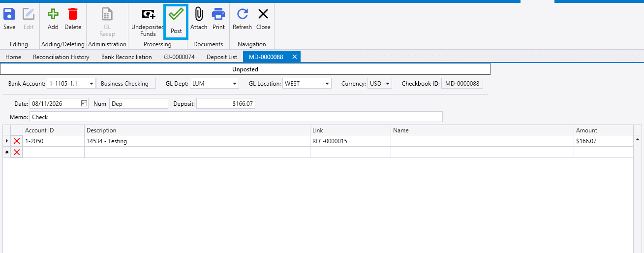
Task: Click the Name column header
Action: coord(483,130)
